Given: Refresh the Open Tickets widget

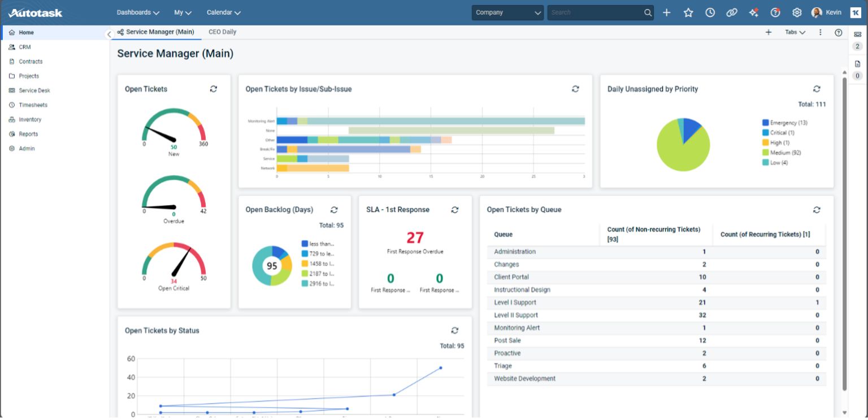Looking at the screenshot, I should coord(214,89).
